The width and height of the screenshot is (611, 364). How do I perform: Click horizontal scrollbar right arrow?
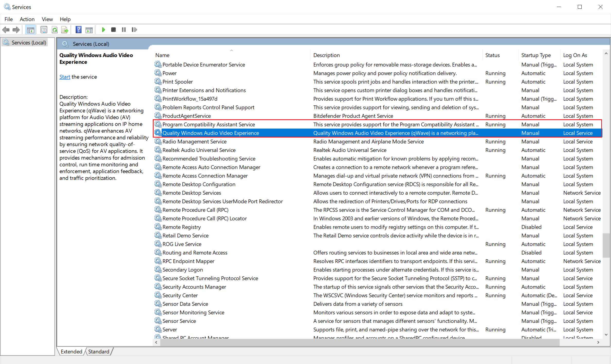coord(598,342)
